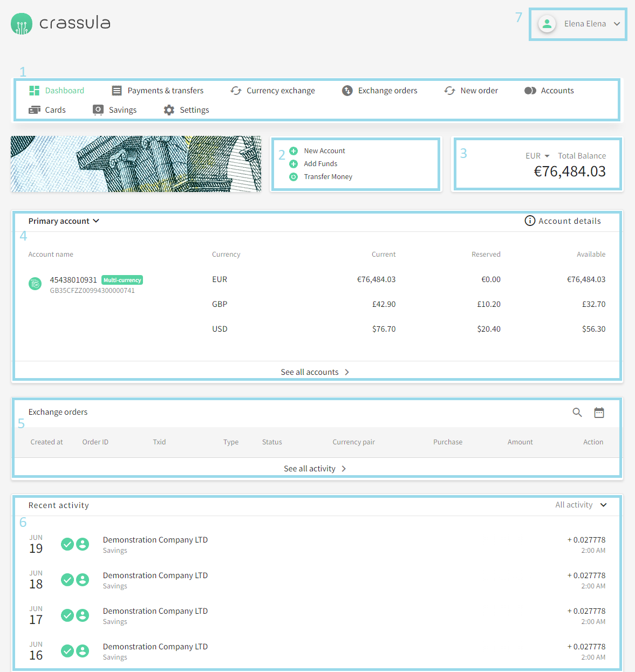This screenshot has width=635, height=672.
Task: Open the EUR currency selector
Action: click(537, 156)
